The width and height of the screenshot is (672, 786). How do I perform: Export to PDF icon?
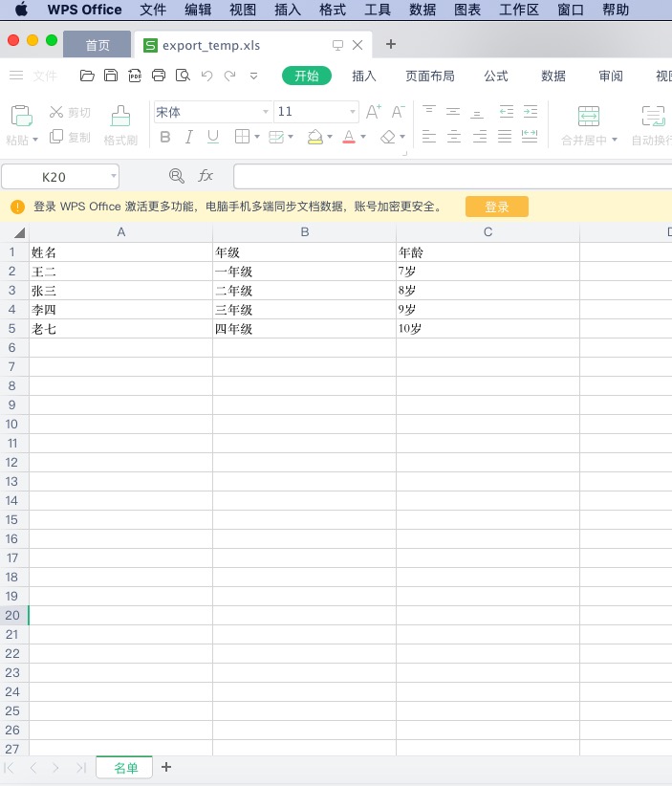[x=135, y=76]
